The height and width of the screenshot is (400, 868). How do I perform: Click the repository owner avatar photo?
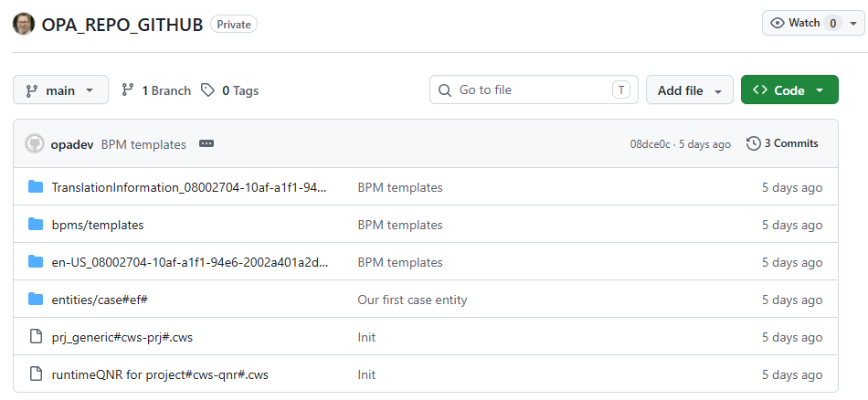(24, 24)
